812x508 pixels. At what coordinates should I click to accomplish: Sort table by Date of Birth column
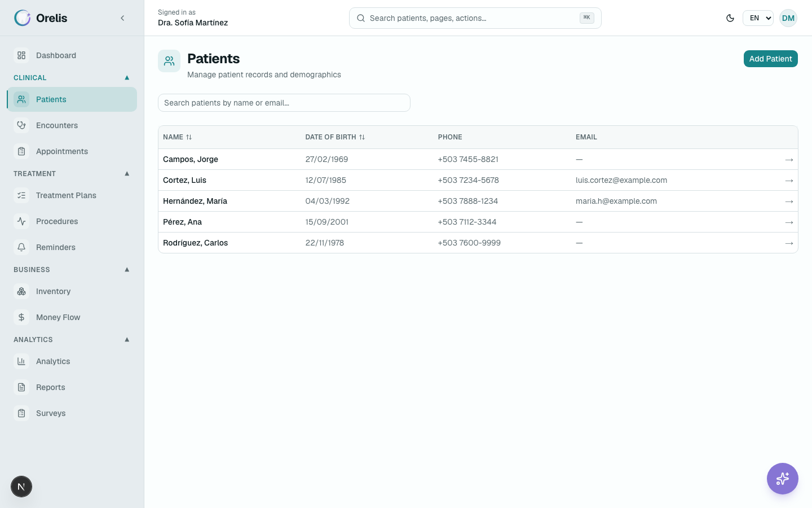pos(335,137)
